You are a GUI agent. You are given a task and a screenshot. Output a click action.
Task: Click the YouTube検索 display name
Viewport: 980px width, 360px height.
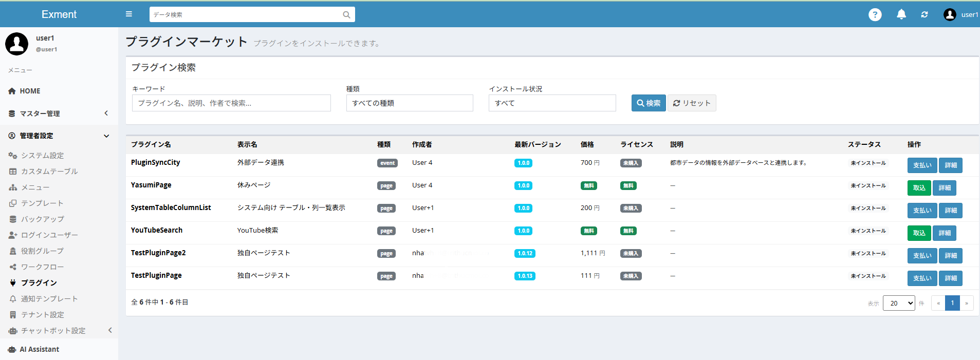pyautogui.click(x=257, y=230)
